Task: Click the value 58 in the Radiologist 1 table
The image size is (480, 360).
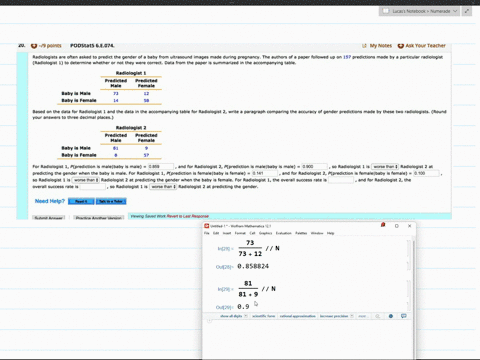Action: [x=146, y=100]
